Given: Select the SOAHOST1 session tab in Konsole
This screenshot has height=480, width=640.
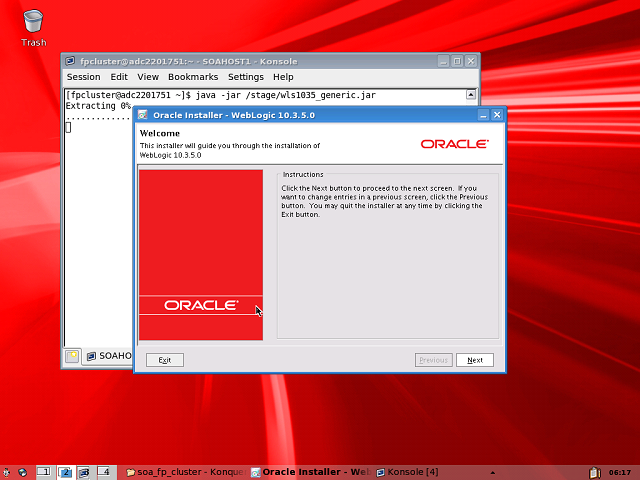Looking at the screenshot, I should (x=109, y=356).
